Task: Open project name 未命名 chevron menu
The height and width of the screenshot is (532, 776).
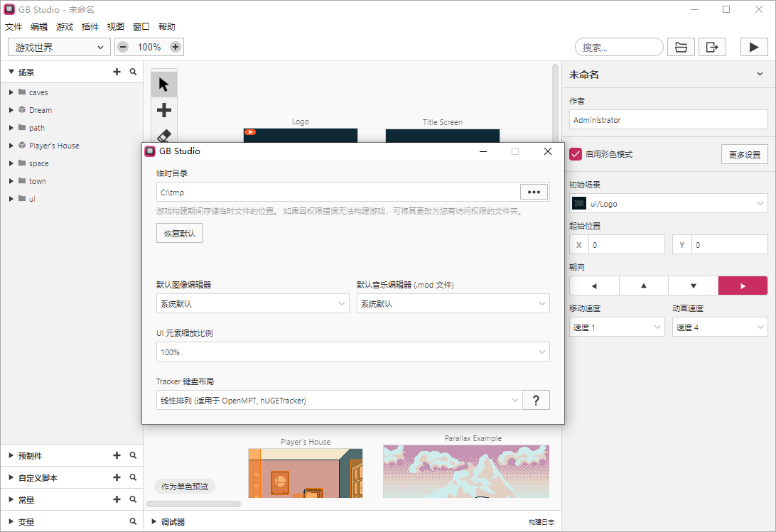Action: [x=760, y=75]
